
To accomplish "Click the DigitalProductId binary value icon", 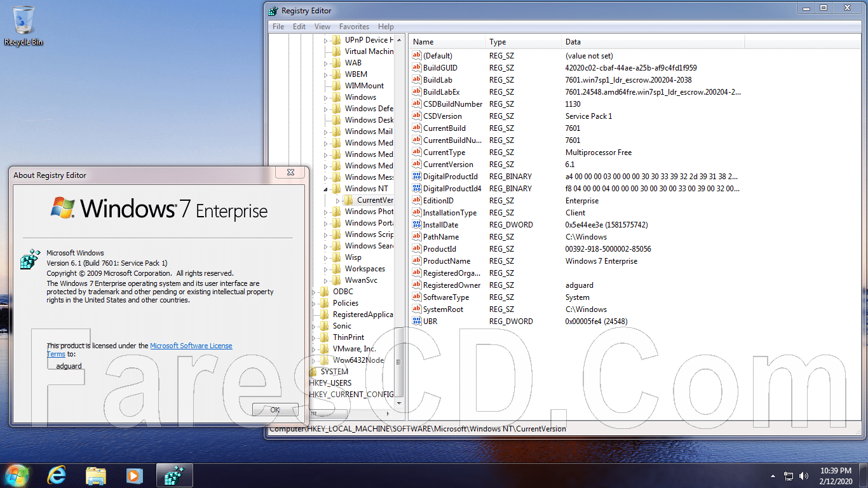I will (x=417, y=177).
